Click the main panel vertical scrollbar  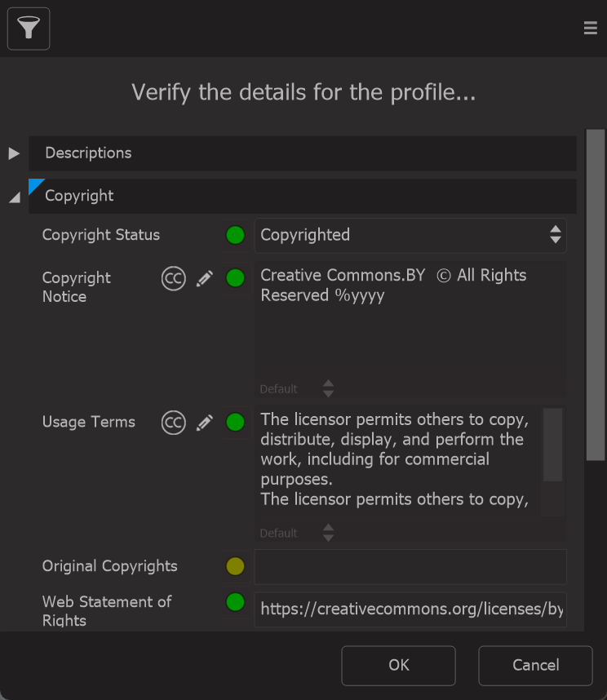click(595, 295)
